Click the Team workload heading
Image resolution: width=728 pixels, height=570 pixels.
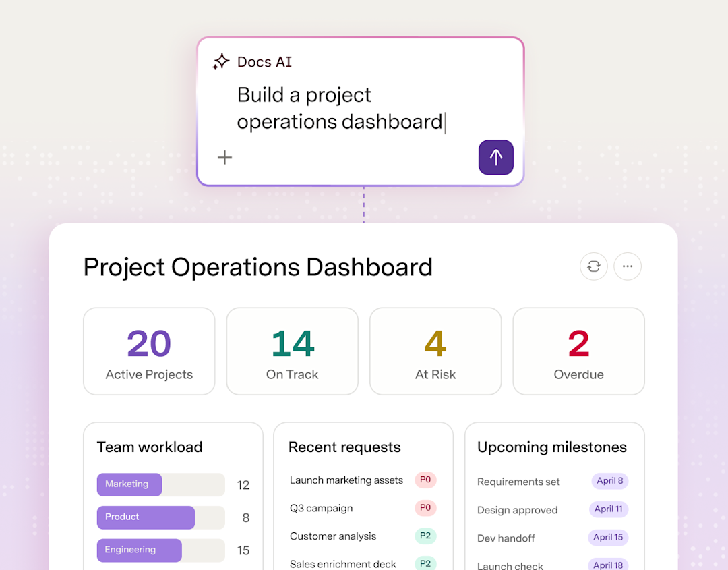[150, 447]
